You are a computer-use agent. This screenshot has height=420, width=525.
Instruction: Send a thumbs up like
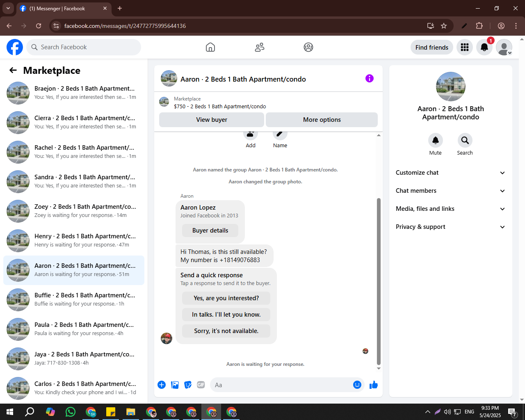coord(374,385)
